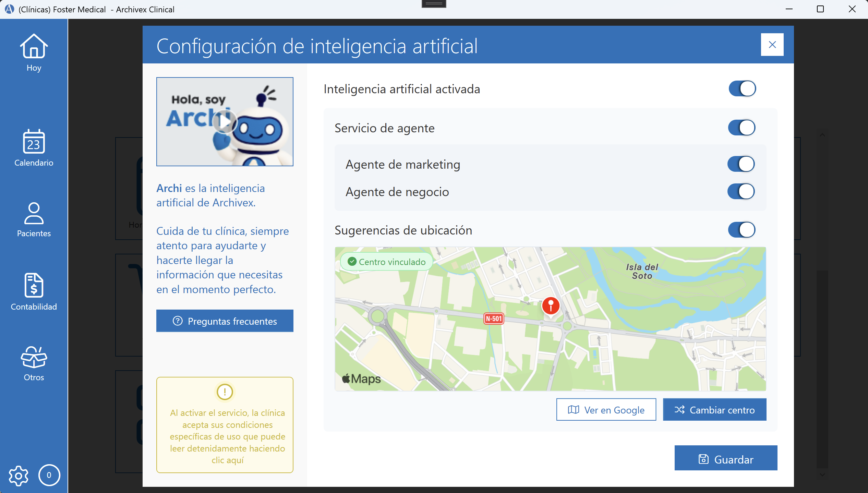Viewport: 868px width, 493px height.
Task: Click the warning icon in yellow notice
Action: tap(225, 392)
